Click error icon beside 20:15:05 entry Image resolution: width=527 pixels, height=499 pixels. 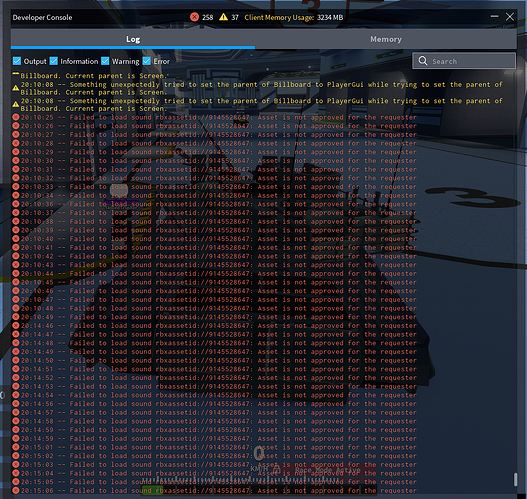click(15, 482)
